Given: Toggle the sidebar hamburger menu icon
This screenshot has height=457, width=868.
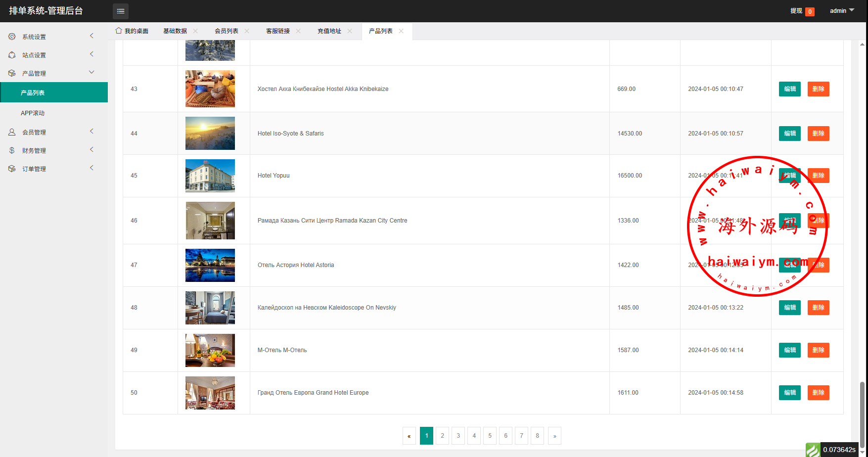Looking at the screenshot, I should [120, 11].
